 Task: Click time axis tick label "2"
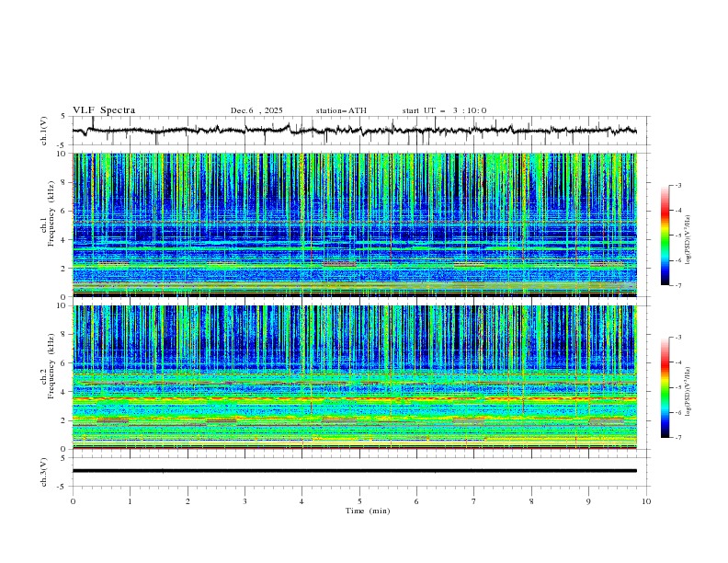[x=188, y=501]
